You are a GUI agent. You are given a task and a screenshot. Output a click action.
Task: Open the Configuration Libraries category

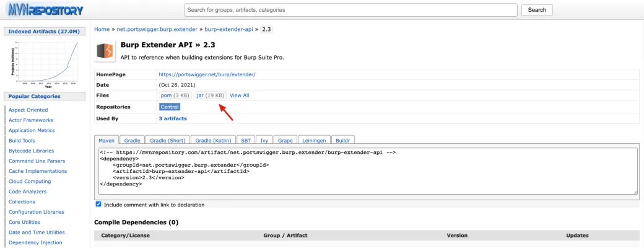(x=37, y=212)
